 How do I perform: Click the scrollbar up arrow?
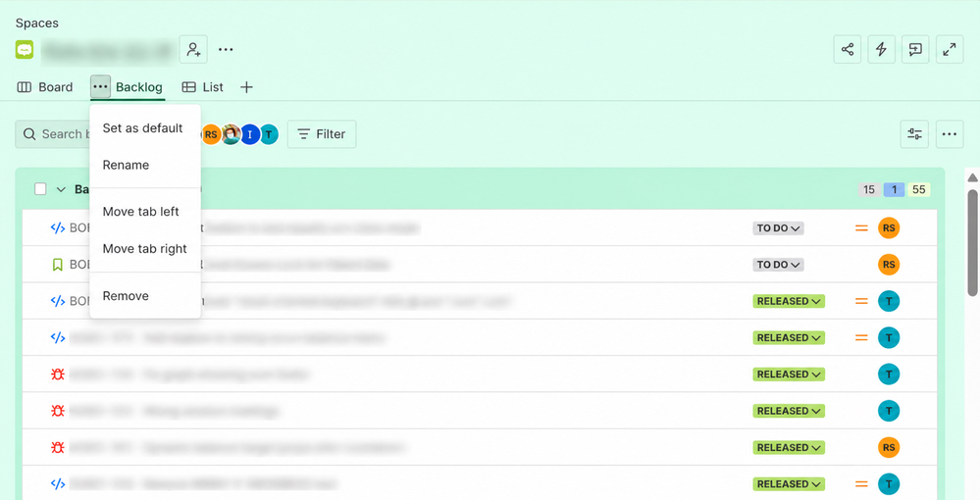click(972, 178)
